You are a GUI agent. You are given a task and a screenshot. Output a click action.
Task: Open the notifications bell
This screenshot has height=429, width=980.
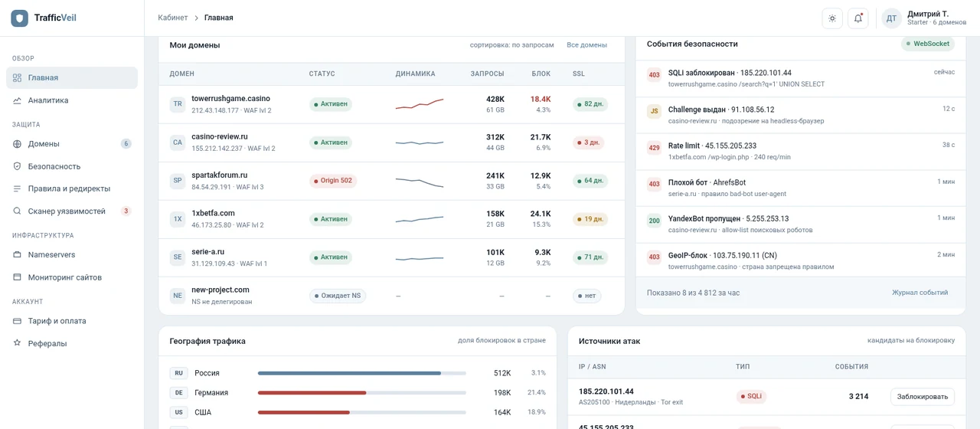point(858,18)
